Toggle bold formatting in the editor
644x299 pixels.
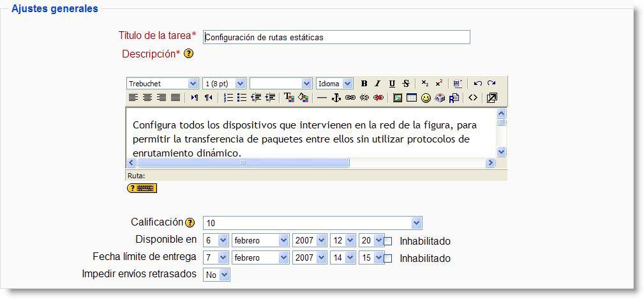point(364,84)
